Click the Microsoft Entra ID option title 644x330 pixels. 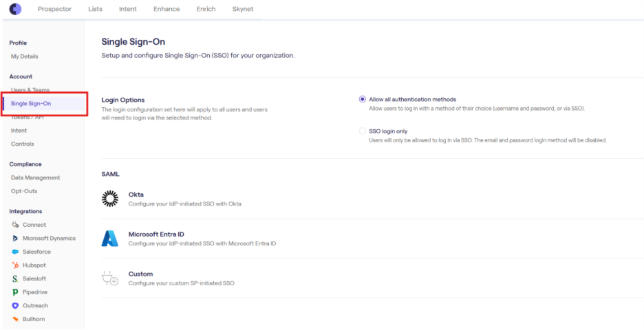[x=156, y=234]
